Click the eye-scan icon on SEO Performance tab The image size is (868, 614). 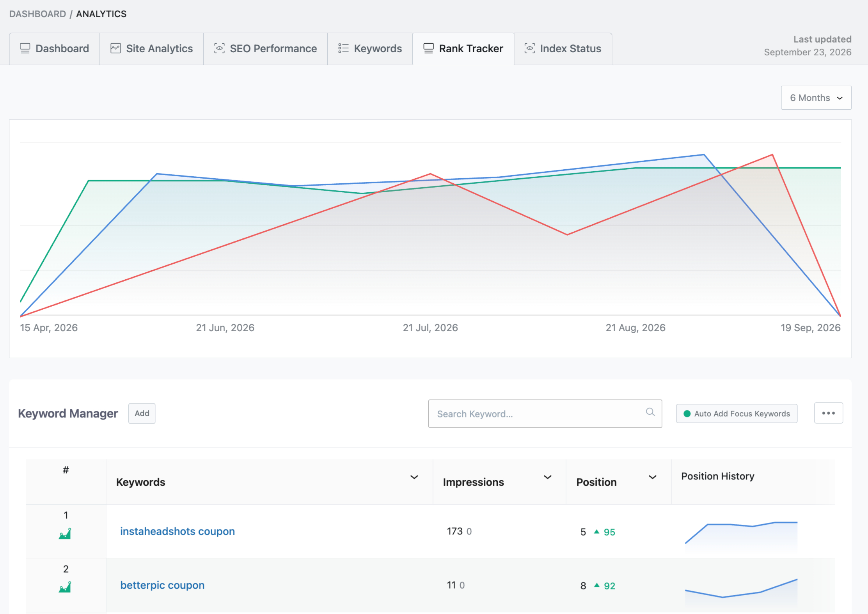(x=219, y=48)
